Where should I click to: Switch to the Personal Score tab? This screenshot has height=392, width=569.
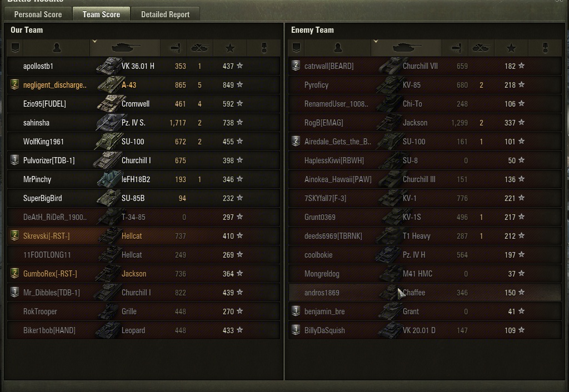click(38, 14)
